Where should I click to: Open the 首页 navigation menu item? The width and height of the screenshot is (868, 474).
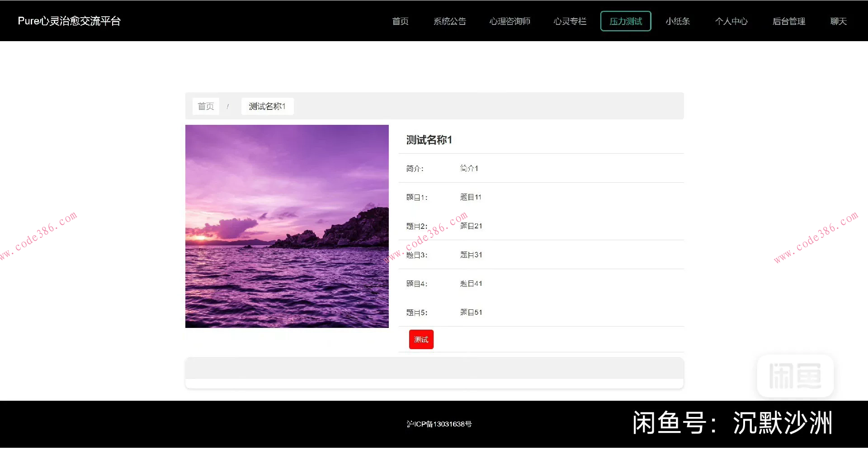click(x=400, y=21)
